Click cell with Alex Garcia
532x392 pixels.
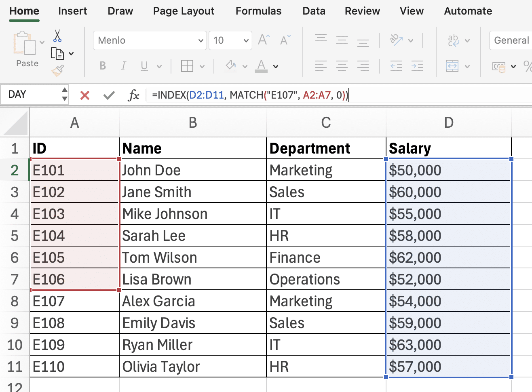coord(193,301)
